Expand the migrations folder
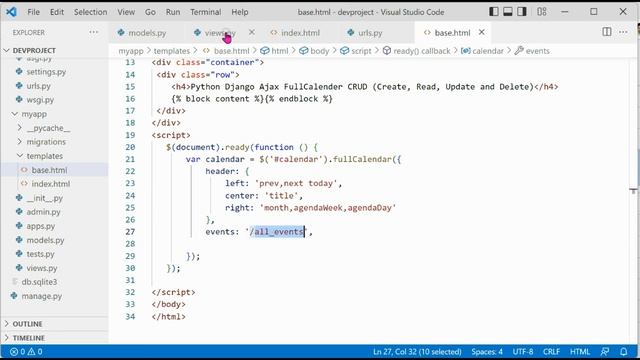This screenshot has height=360, width=640. pos(46,142)
